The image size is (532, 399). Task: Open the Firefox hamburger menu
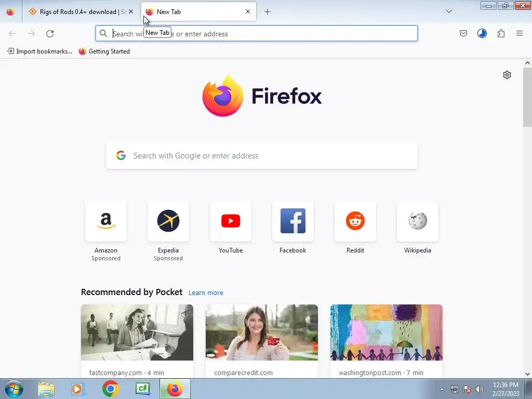click(x=520, y=33)
